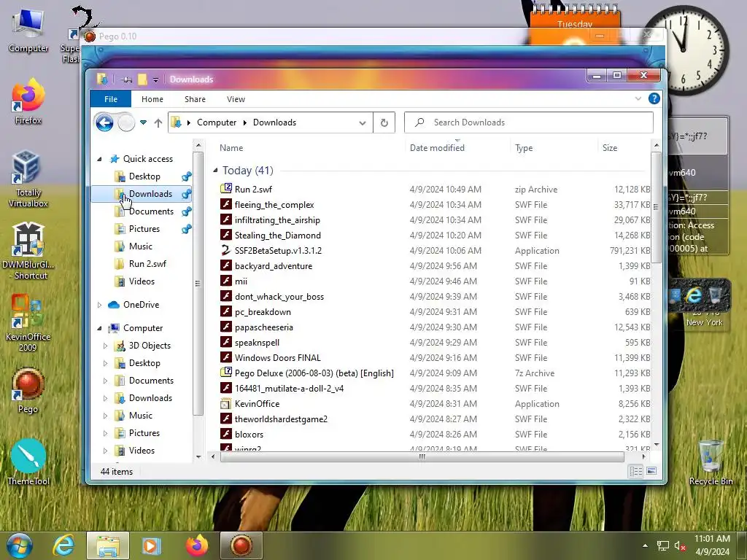Open the Windows Start orb
The image size is (747, 560).
(x=20, y=545)
